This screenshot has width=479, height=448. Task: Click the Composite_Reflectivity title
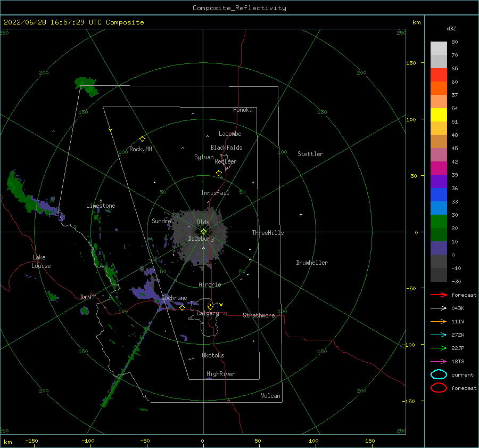coord(240,8)
